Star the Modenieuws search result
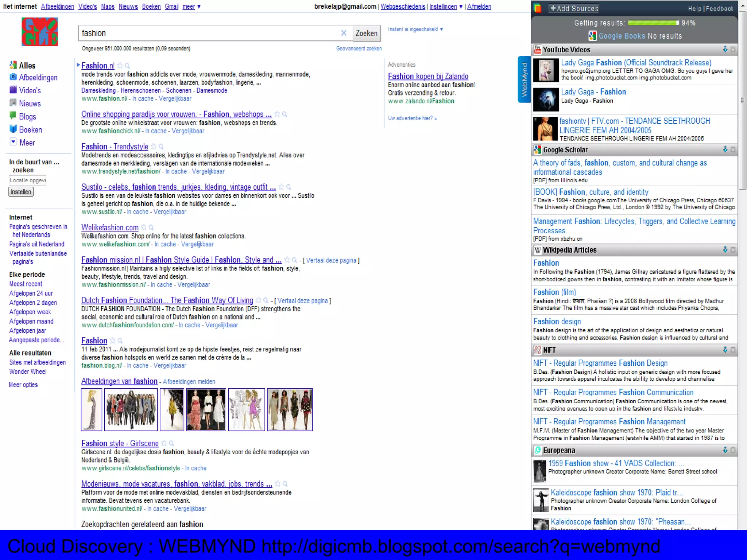Screen dimensions: 747x560 coord(278,484)
